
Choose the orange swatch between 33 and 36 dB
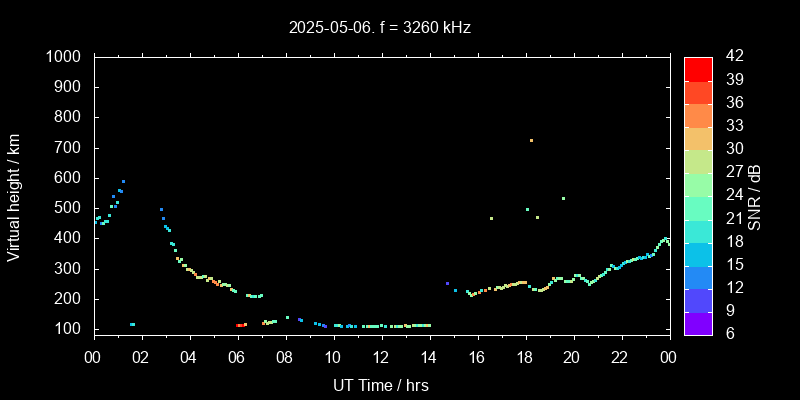(698, 115)
